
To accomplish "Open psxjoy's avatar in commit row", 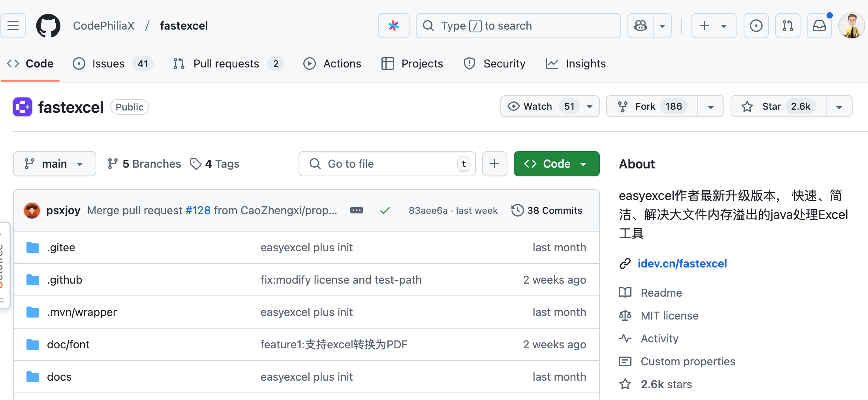I will (32, 210).
